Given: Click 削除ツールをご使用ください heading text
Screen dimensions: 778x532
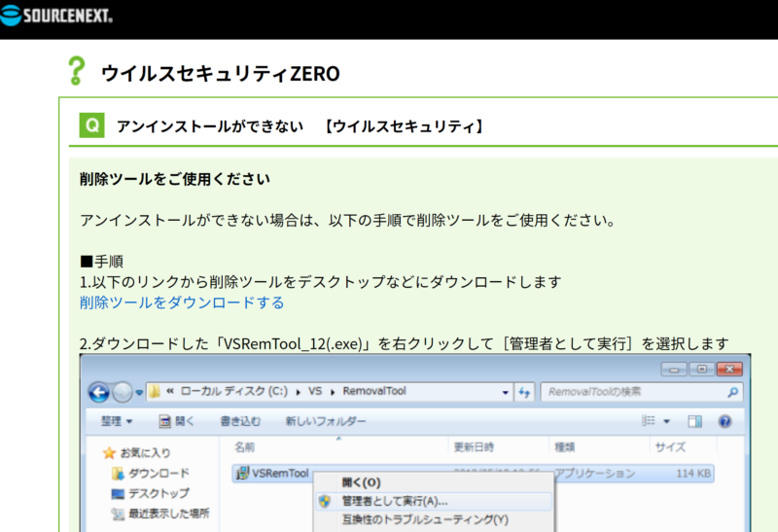Looking at the screenshot, I should pyautogui.click(x=175, y=179).
